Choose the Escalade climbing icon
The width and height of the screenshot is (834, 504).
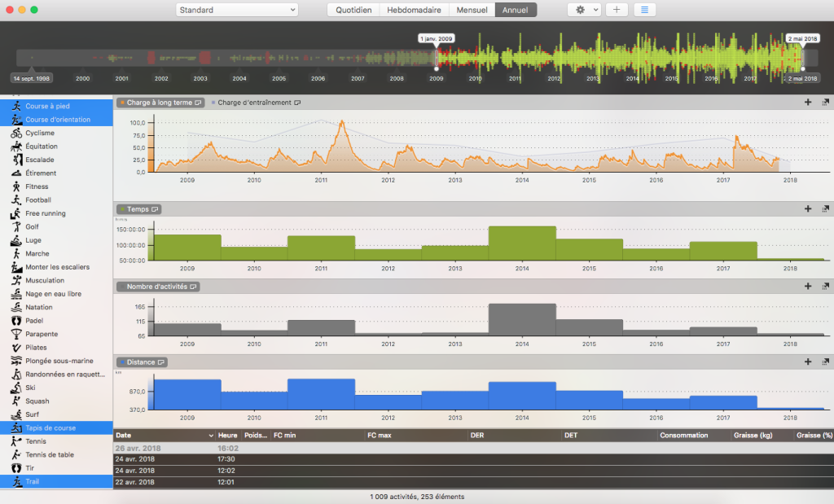pos(16,160)
